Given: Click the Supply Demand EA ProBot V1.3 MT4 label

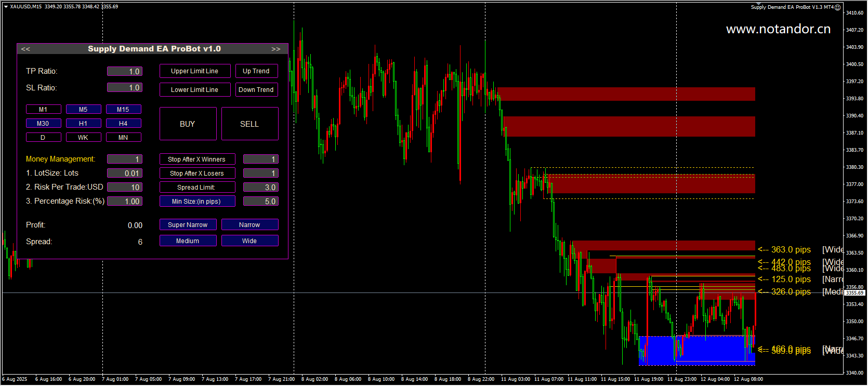Looking at the screenshot, I should [x=792, y=7].
